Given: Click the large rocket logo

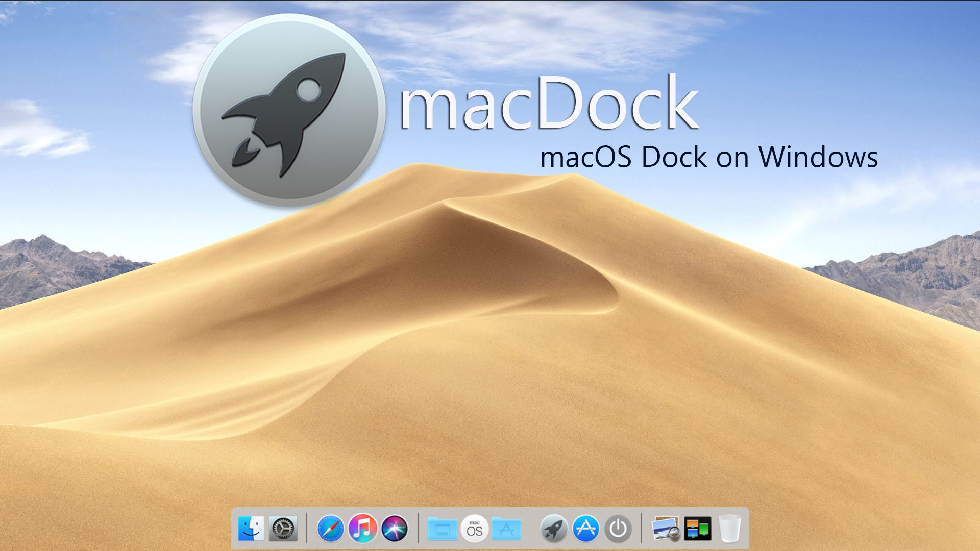Looking at the screenshot, I should (x=289, y=111).
